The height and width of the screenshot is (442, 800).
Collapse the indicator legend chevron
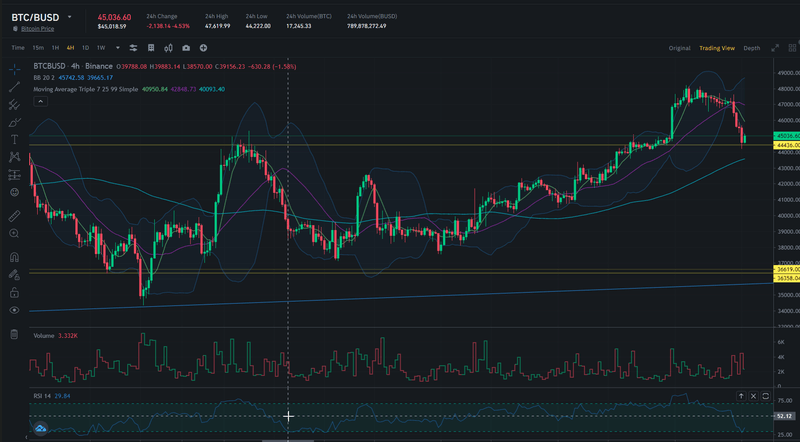click(40, 101)
